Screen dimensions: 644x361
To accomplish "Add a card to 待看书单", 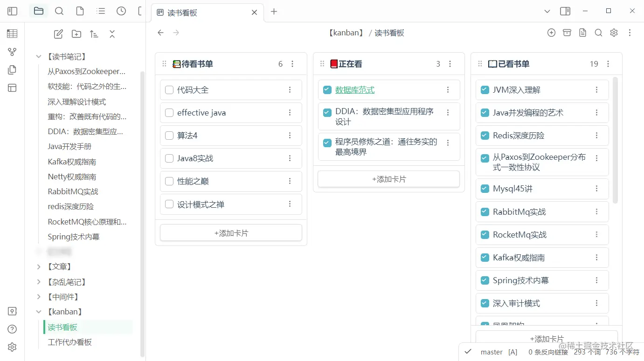I will click(x=231, y=233).
